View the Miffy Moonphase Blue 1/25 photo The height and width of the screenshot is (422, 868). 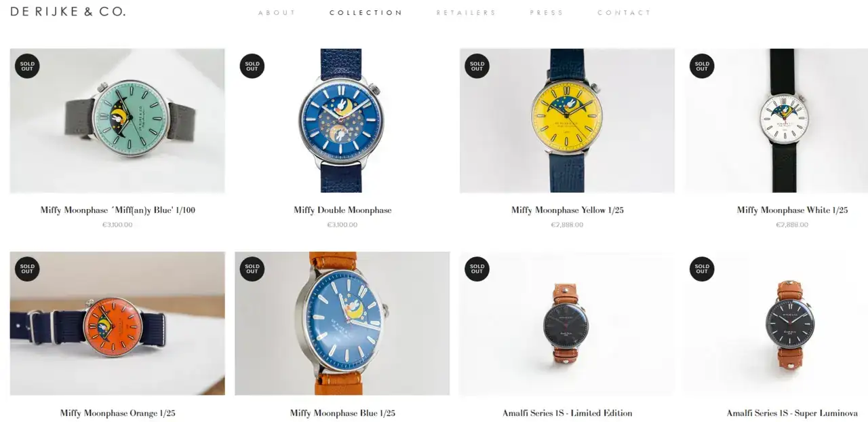pos(342,324)
